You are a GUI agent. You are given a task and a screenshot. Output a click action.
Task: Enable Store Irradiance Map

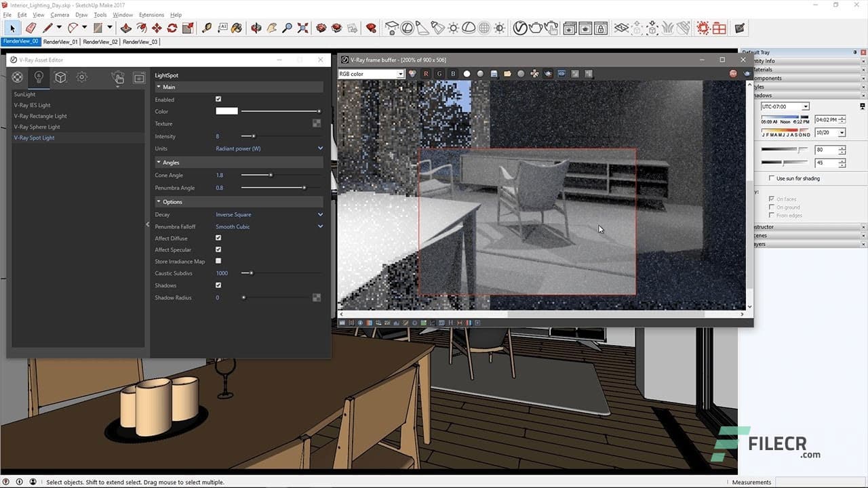tap(218, 261)
